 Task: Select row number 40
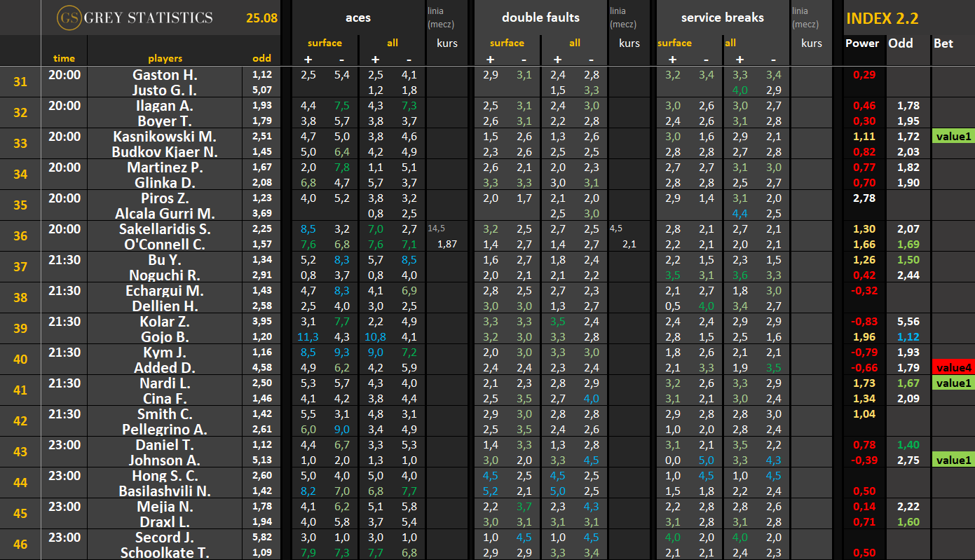(20, 360)
